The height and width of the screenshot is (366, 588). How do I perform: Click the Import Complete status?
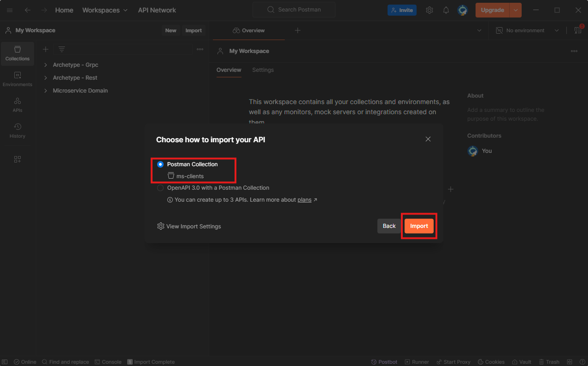pyautogui.click(x=151, y=362)
